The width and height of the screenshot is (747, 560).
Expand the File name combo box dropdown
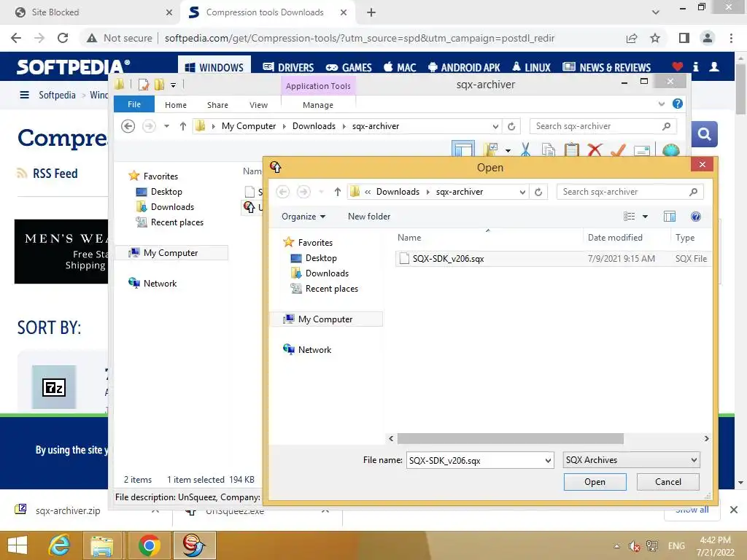pos(548,461)
